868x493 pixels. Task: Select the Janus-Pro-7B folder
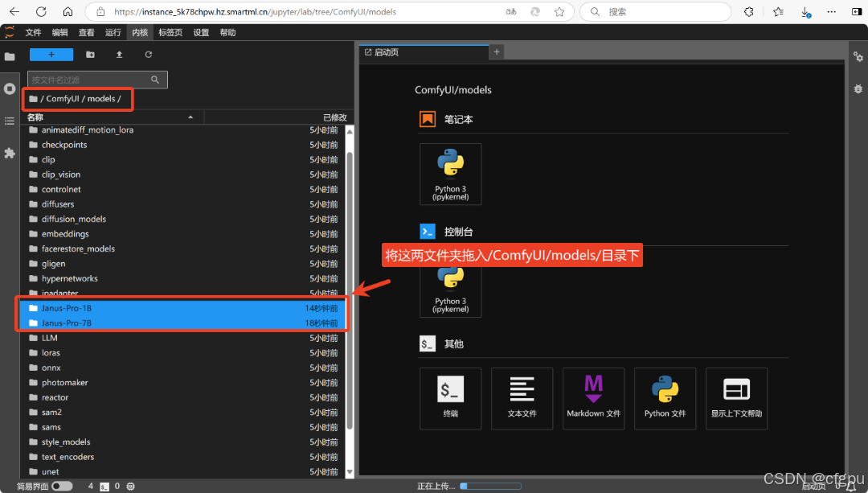pyautogui.click(x=182, y=323)
